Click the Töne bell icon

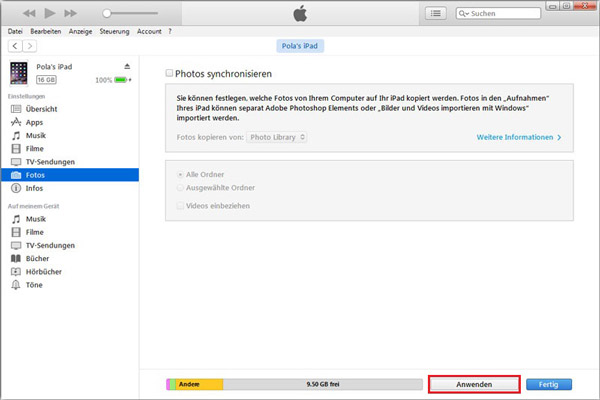coord(16,284)
